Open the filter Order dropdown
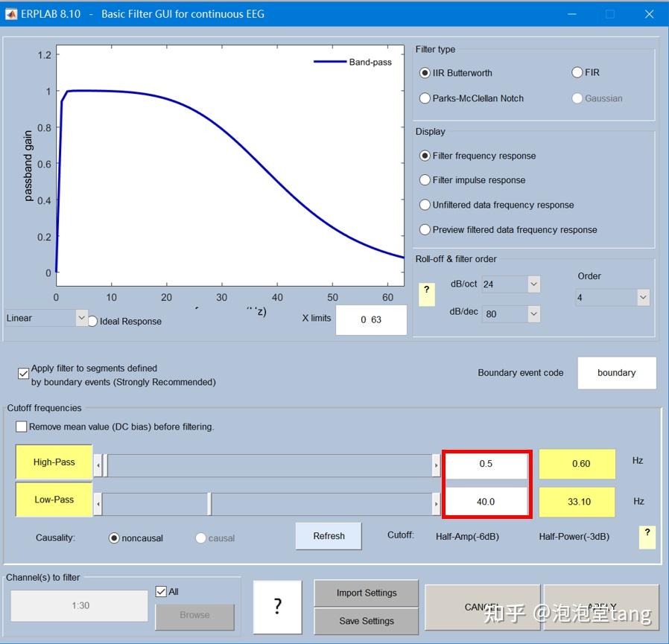This screenshot has width=669, height=644. click(612, 297)
